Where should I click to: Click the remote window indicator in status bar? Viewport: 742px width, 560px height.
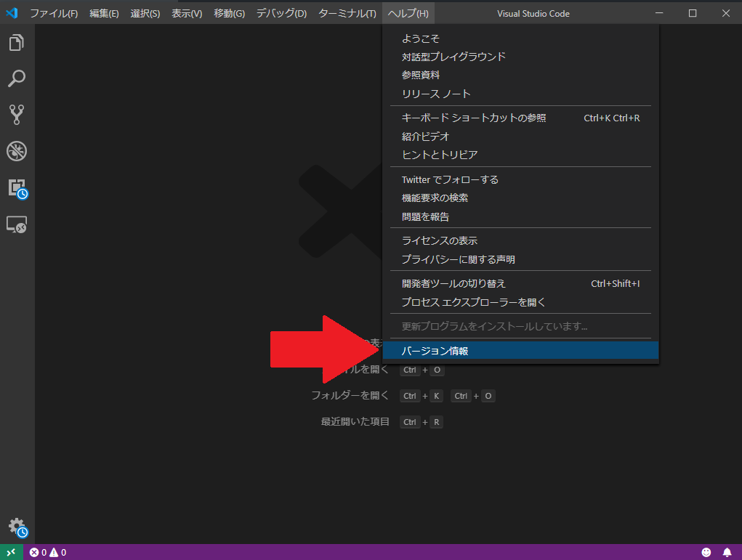point(11,552)
